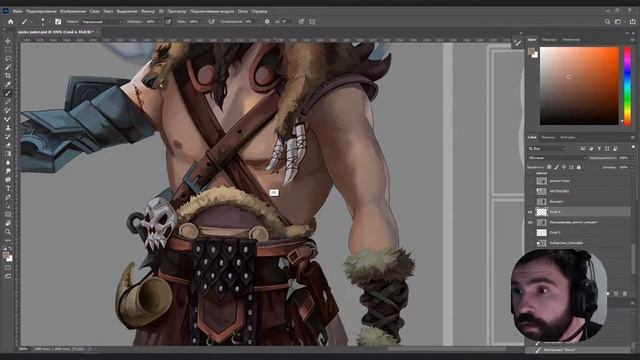Viewport: 640px width, 360px height.
Task: Show the Слой 5 layer
Action: tap(530, 233)
